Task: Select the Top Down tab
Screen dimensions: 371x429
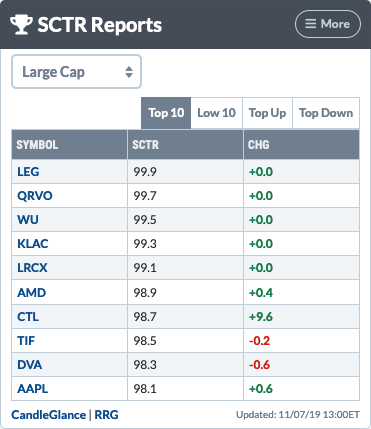Action: pos(326,113)
